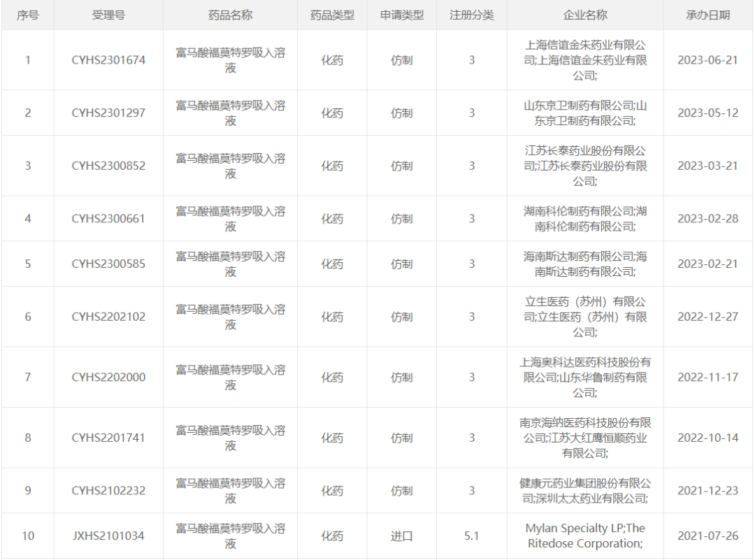Click the 申请类型 column header
This screenshot has width=755, height=560.
click(401, 15)
